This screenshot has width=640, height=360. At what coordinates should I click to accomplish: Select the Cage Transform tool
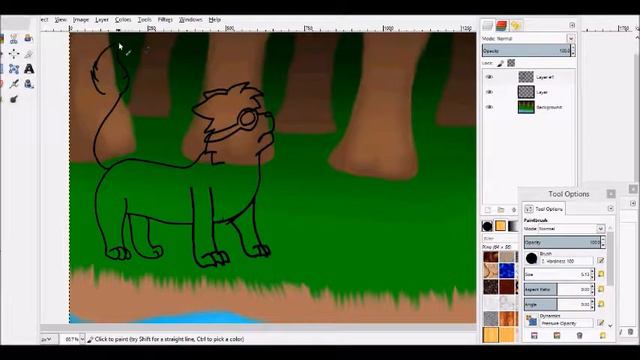[14, 69]
